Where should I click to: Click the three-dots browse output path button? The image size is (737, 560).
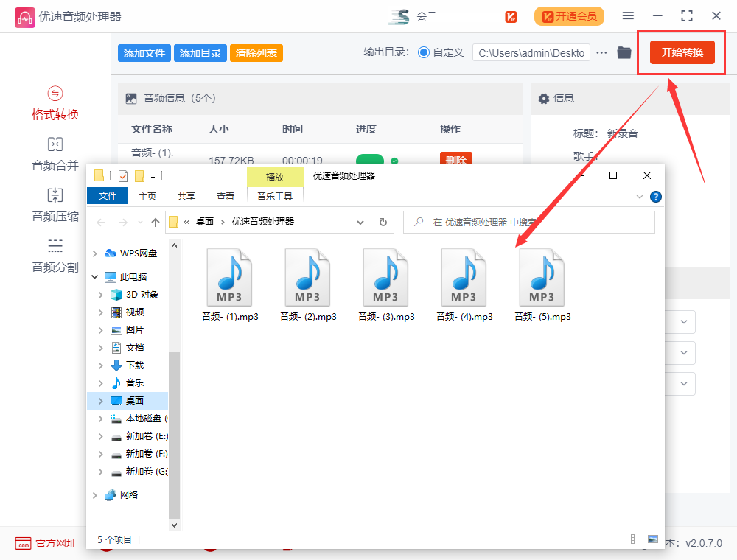(x=601, y=52)
